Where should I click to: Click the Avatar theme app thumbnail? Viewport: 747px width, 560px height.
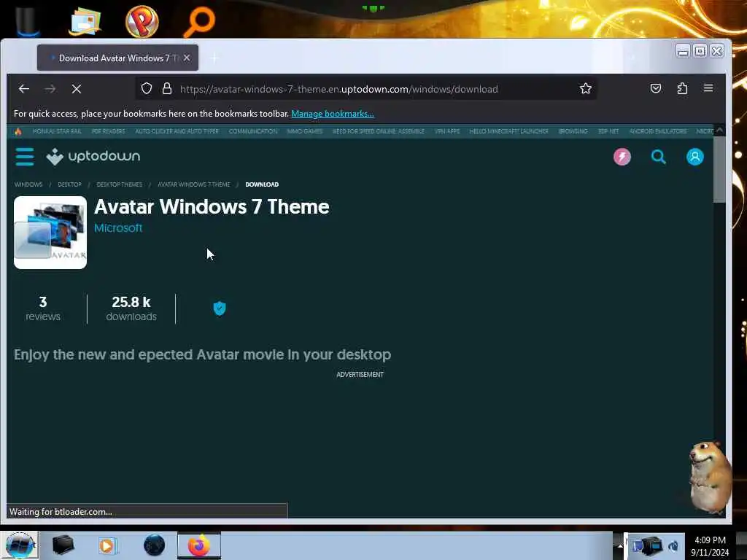(x=50, y=233)
